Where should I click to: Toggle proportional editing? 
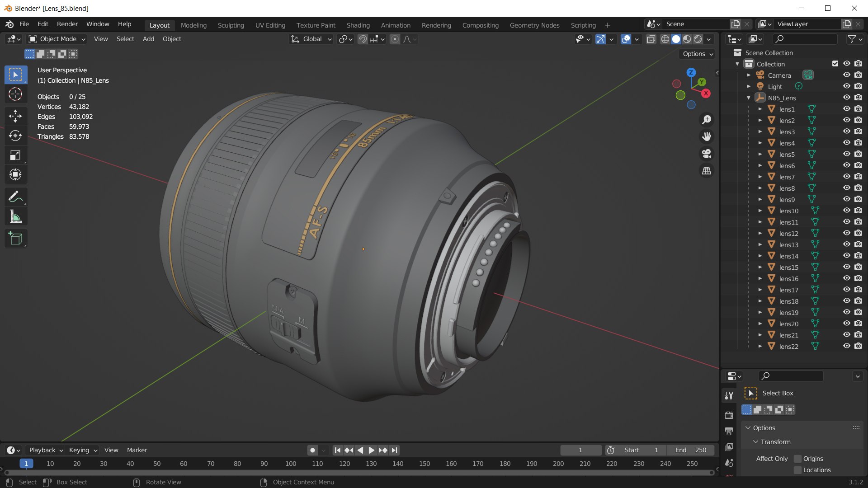pyautogui.click(x=395, y=39)
